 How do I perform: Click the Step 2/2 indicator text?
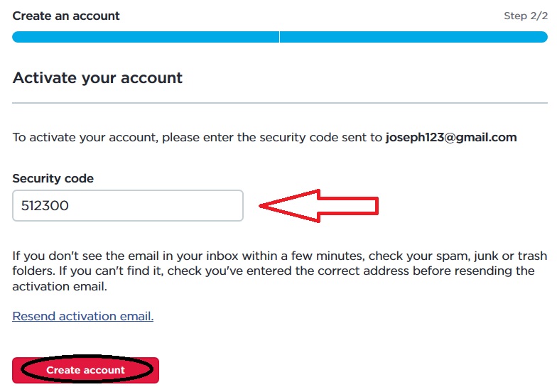[526, 16]
